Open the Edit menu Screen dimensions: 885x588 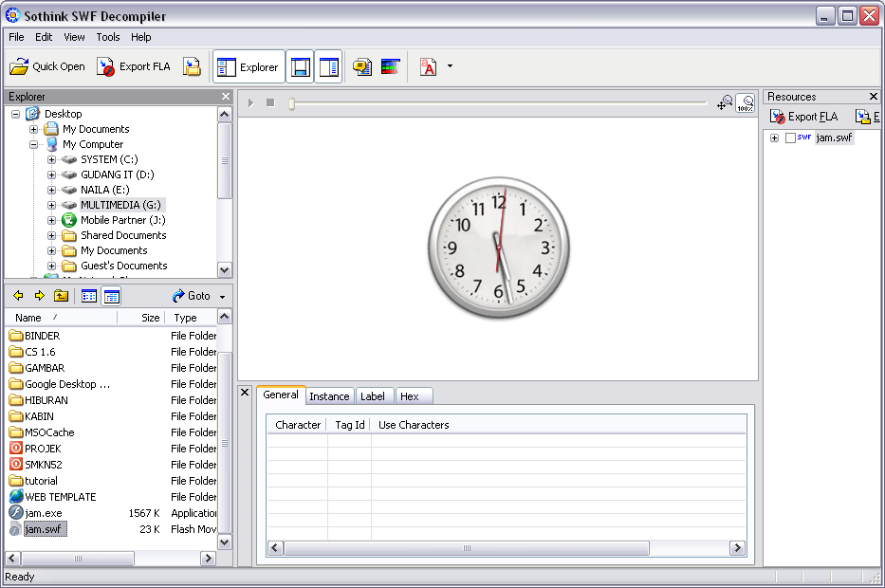(x=44, y=37)
